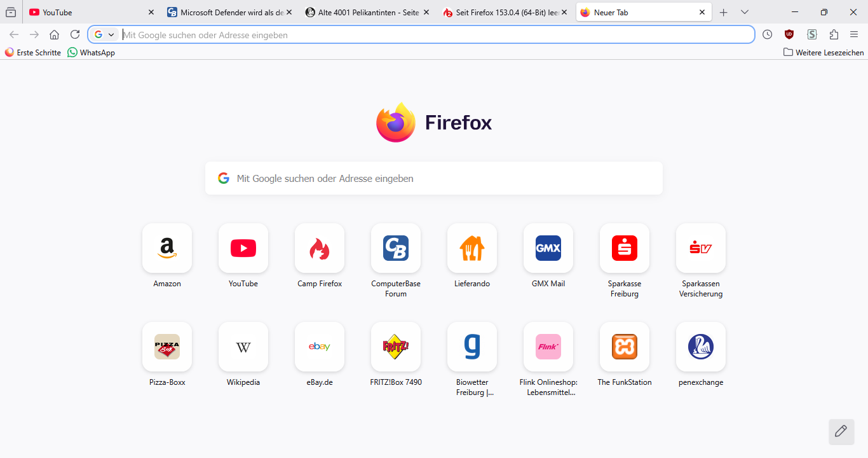The image size is (868, 458).
Task: Expand the list of all tabs
Action: [x=745, y=12]
